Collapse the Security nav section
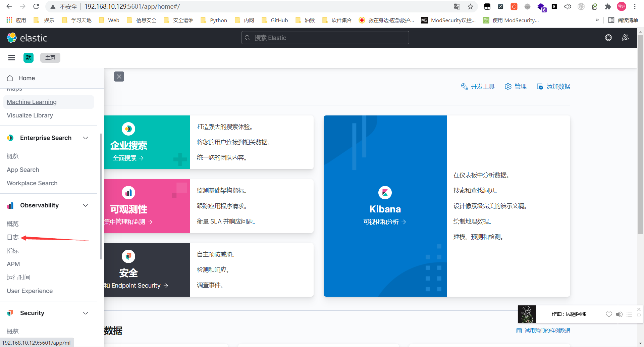 [86, 313]
